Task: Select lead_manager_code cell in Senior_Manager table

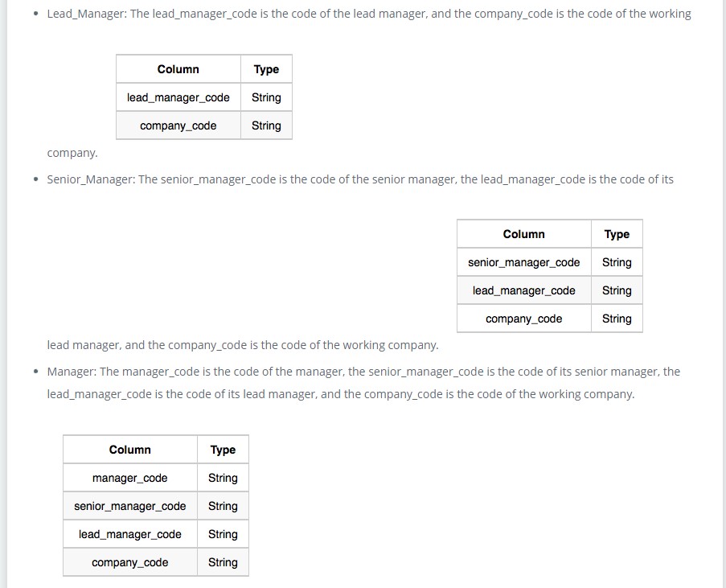Action: [523, 290]
